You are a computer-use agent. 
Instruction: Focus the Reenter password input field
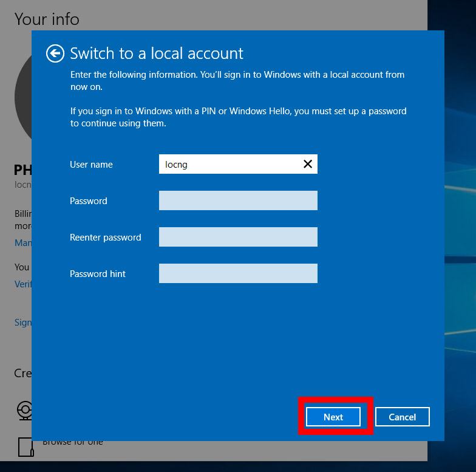click(238, 237)
